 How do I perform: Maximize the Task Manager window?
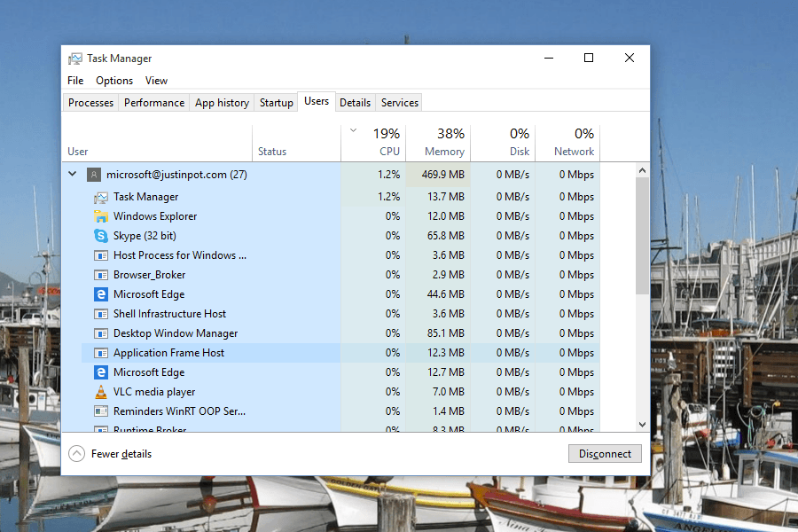pyautogui.click(x=589, y=58)
